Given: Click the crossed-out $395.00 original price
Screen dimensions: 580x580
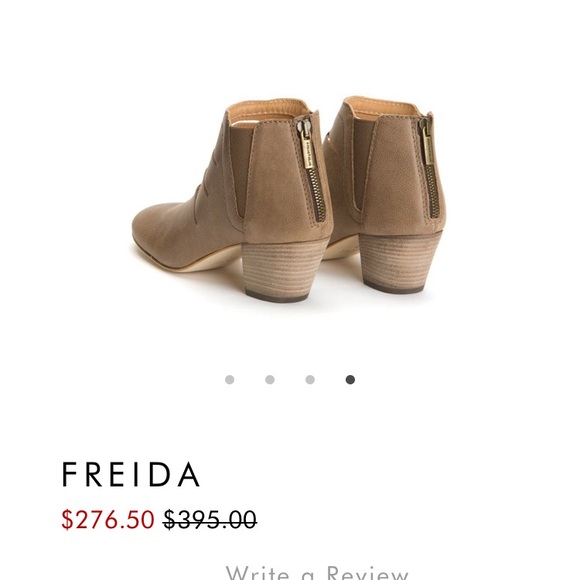Looking at the screenshot, I should pos(210,519).
